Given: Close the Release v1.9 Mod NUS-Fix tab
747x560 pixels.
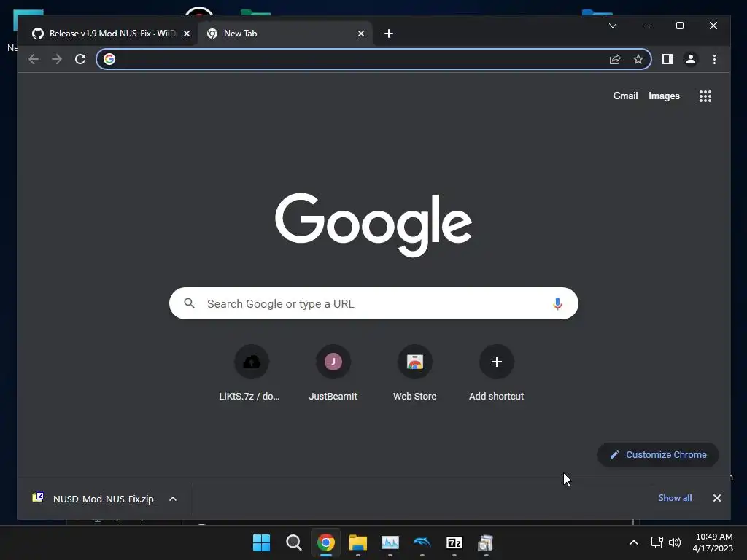Looking at the screenshot, I should (187, 34).
